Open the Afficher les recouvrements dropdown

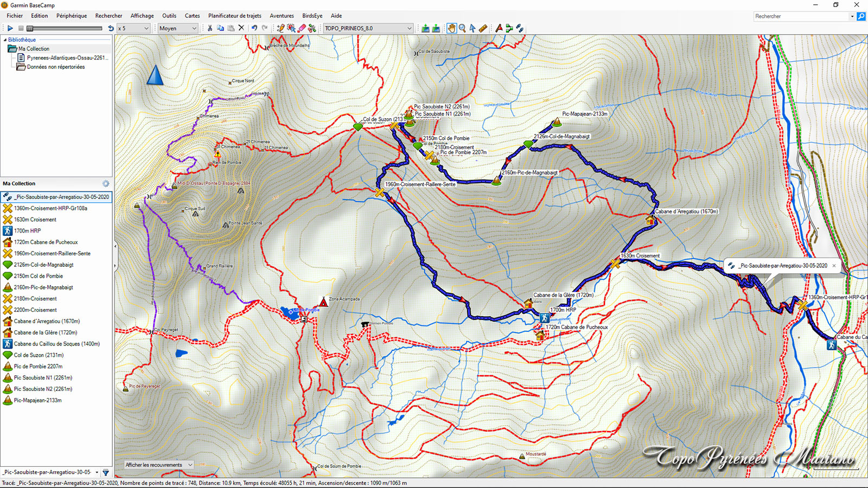click(x=159, y=465)
